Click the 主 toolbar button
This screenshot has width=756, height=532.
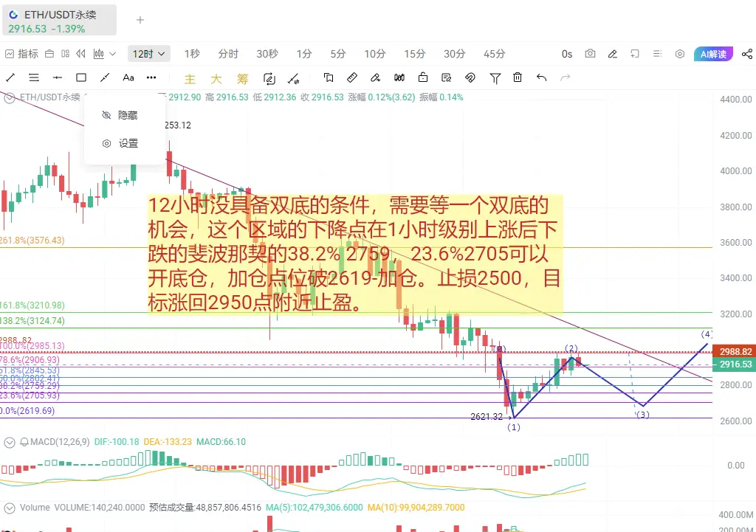[190, 78]
